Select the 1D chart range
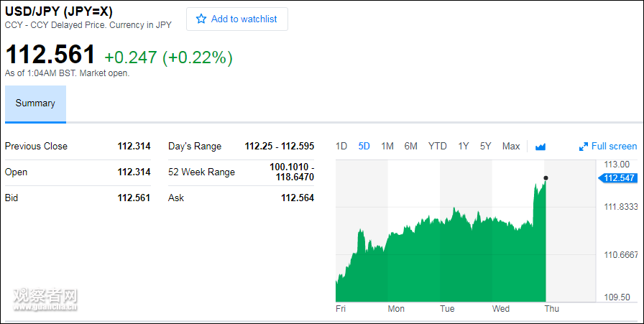The width and height of the screenshot is (644, 324). click(x=341, y=147)
